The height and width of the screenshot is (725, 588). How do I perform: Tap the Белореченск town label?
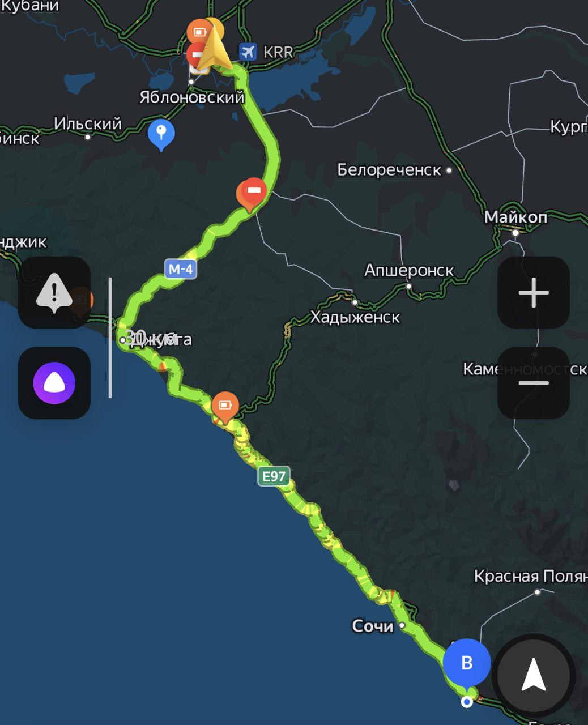[x=389, y=169]
